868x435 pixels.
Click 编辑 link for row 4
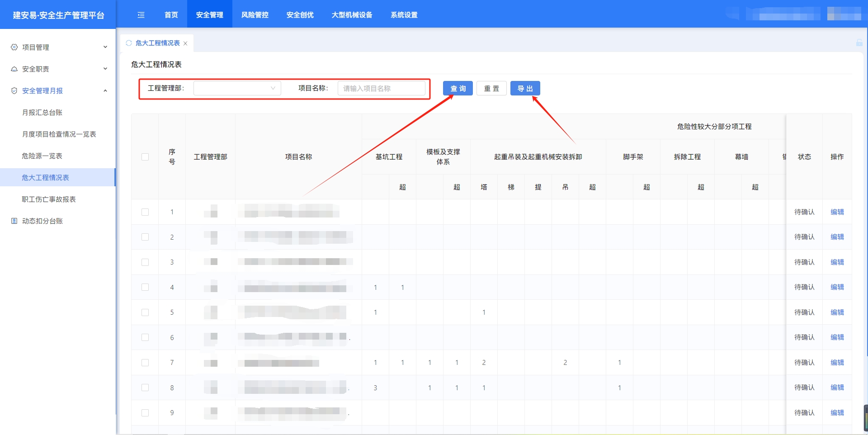coord(837,287)
